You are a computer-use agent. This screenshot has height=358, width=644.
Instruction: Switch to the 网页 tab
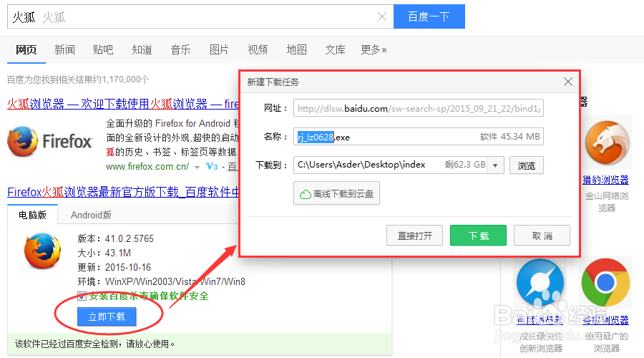(x=26, y=49)
